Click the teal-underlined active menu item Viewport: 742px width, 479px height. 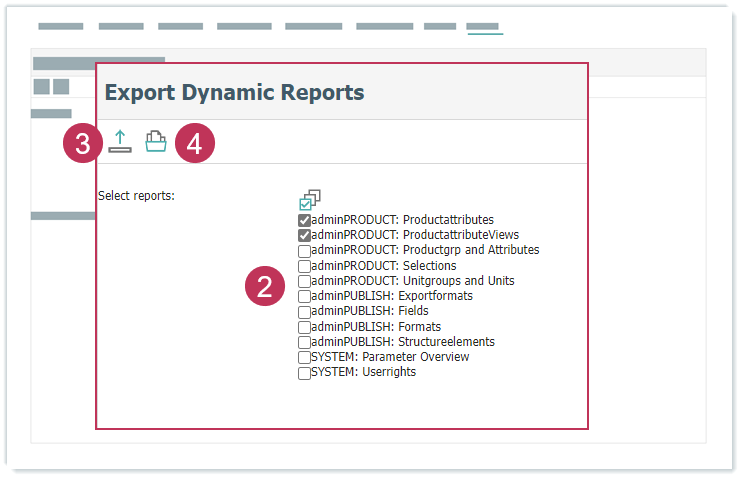(484, 27)
